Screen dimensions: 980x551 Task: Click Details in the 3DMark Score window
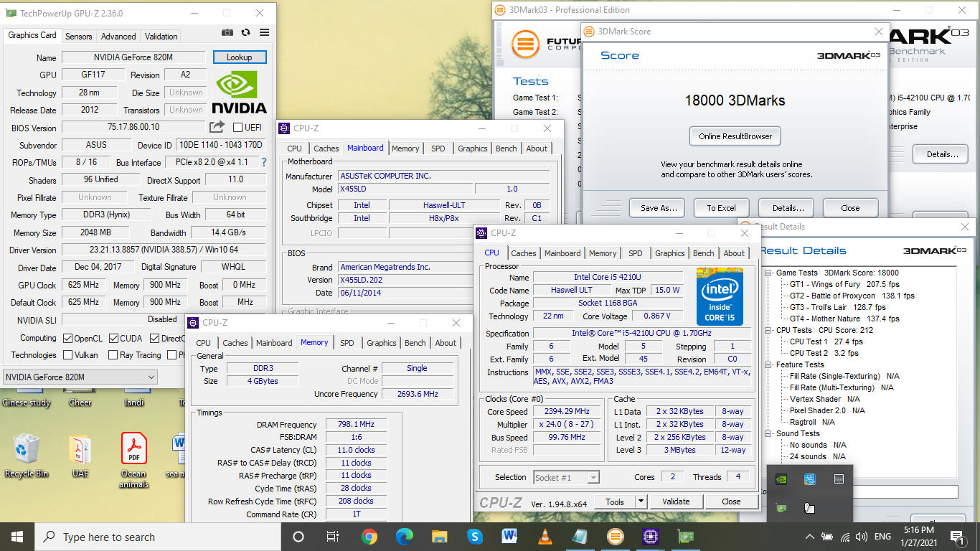tap(788, 208)
